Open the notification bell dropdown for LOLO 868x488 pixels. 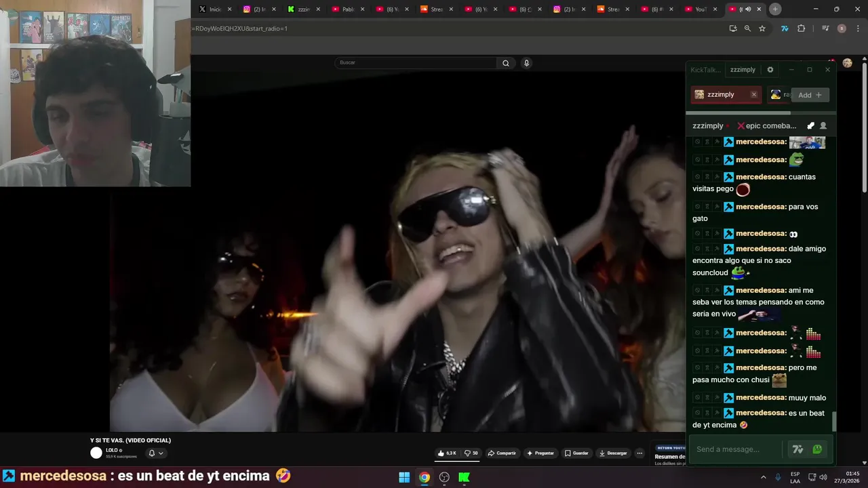[156, 453]
